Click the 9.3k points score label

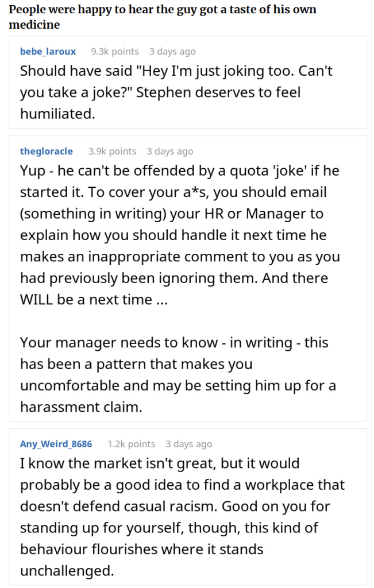tap(115, 51)
